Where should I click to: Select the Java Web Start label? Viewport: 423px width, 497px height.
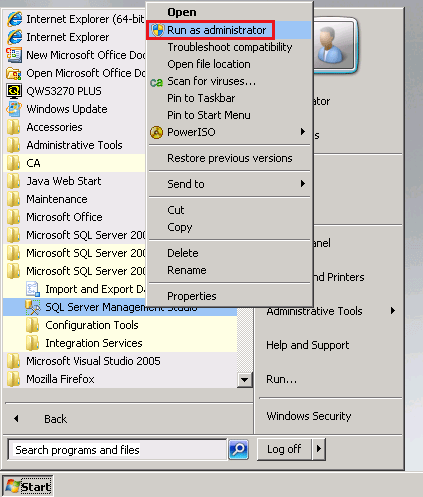point(63,181)
